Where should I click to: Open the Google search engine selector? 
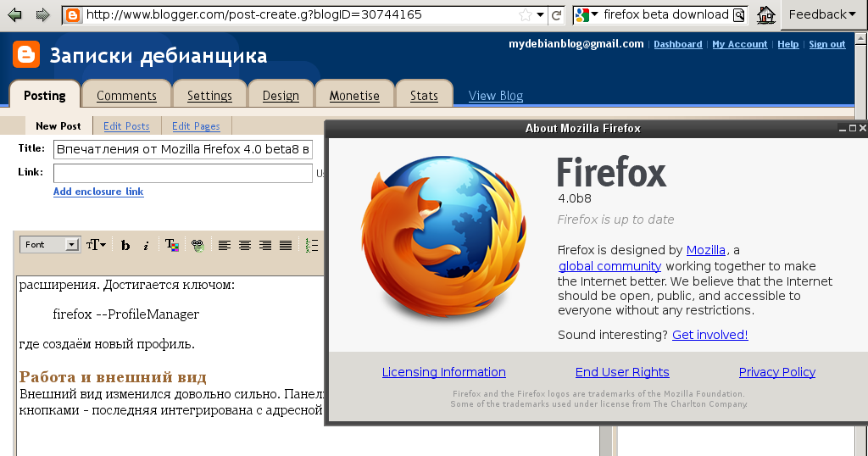587,15
